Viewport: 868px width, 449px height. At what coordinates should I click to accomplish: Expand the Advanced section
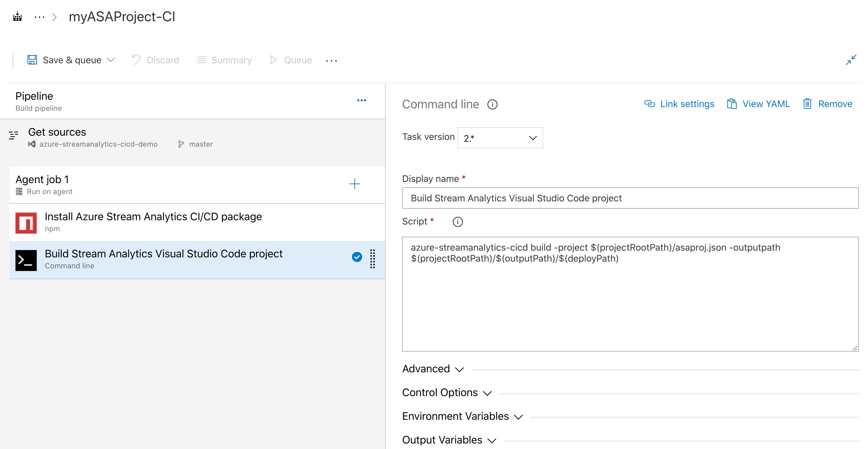pyautogui.click(x=433, y=368)
